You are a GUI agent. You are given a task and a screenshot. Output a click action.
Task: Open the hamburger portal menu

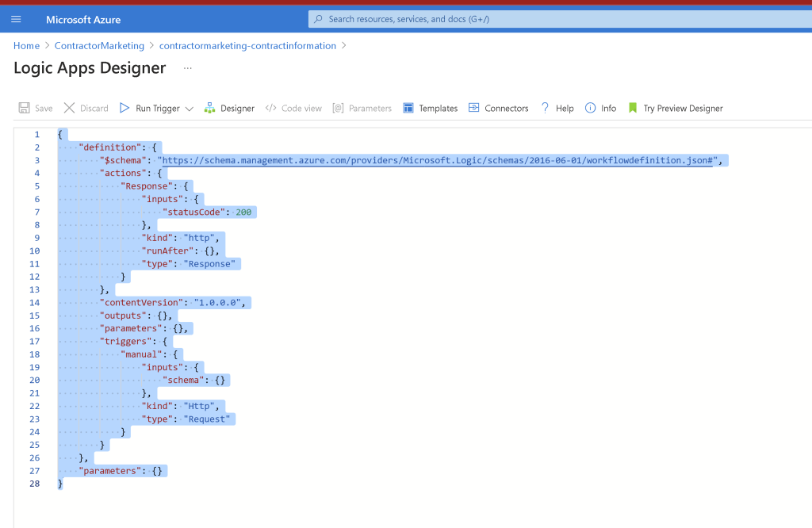(16, 19)
